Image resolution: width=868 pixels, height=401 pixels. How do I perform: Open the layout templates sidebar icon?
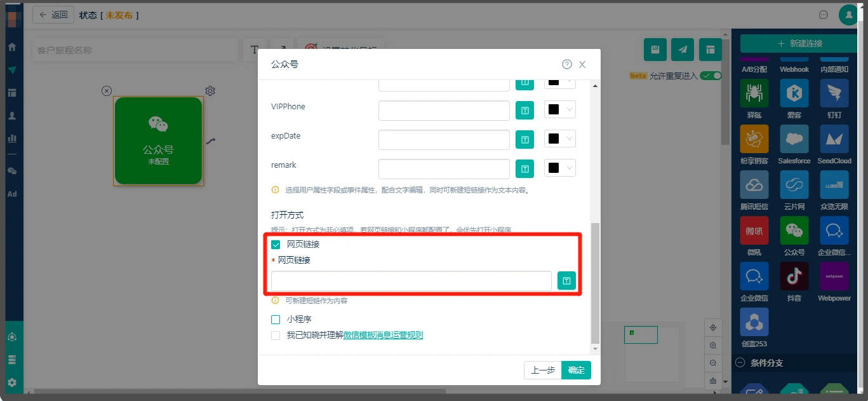[x=11, y=93]
